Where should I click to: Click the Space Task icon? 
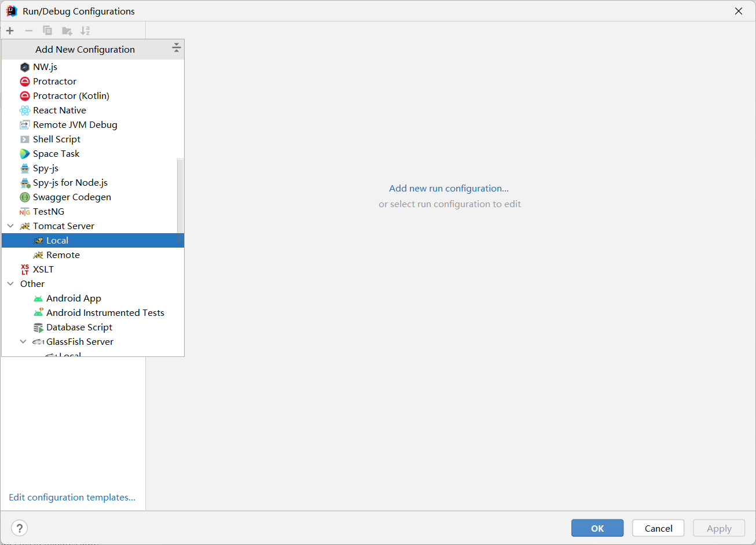point(24,154)
